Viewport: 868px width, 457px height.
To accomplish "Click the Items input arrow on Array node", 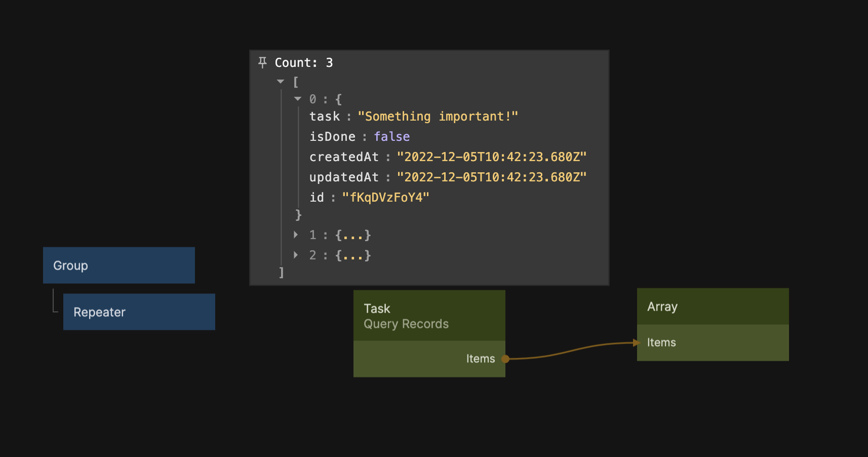I will click(636, 342).
